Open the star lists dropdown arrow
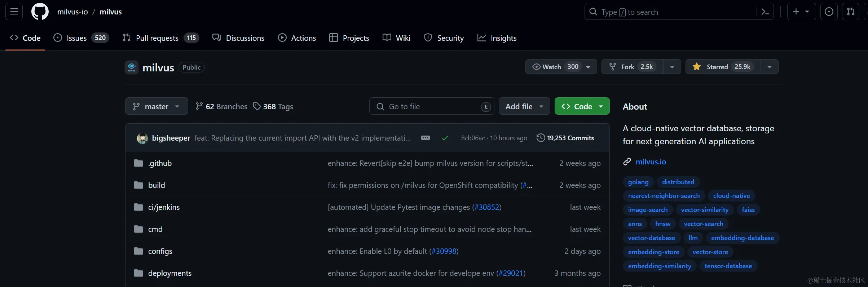Viewport: 868px width, 287px height. coord(770,67)
